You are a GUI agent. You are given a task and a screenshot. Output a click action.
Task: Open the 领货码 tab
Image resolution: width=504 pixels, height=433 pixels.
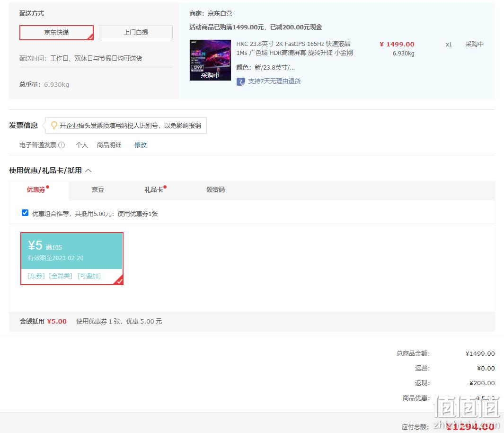point(216,190)
